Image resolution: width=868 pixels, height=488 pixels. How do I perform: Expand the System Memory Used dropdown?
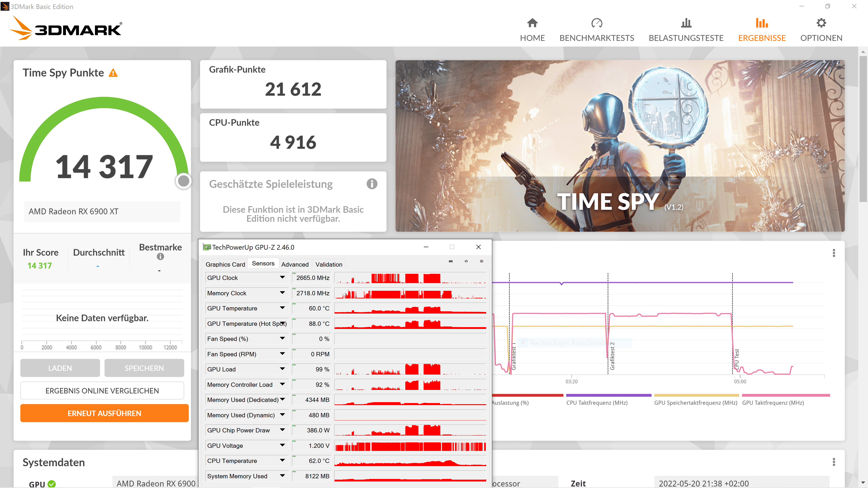tap(282, 476)
